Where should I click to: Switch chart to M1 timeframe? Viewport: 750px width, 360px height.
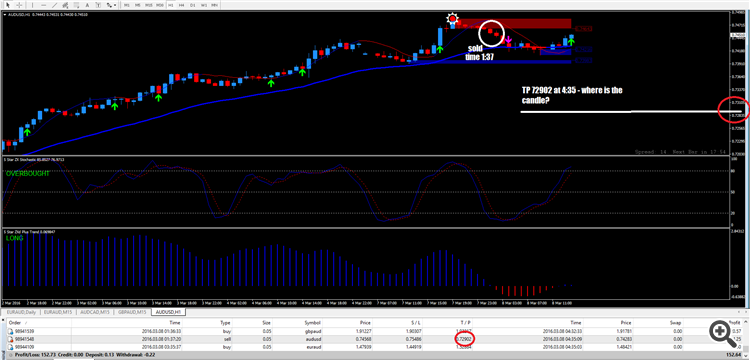[x=127, y=5]
